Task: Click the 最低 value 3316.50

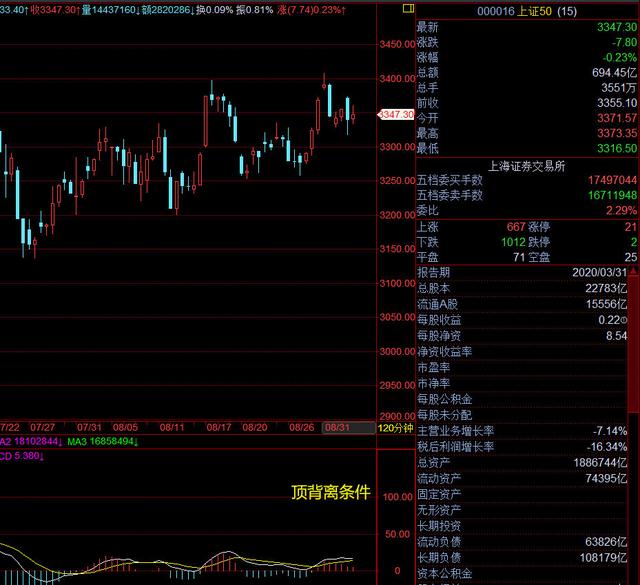Action: click(617, 148)
